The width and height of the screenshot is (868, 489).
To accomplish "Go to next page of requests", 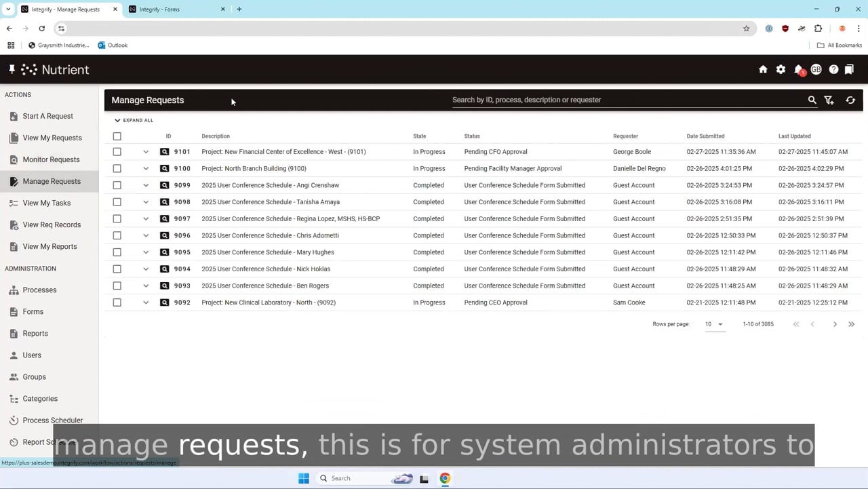I will pos(835,324).
